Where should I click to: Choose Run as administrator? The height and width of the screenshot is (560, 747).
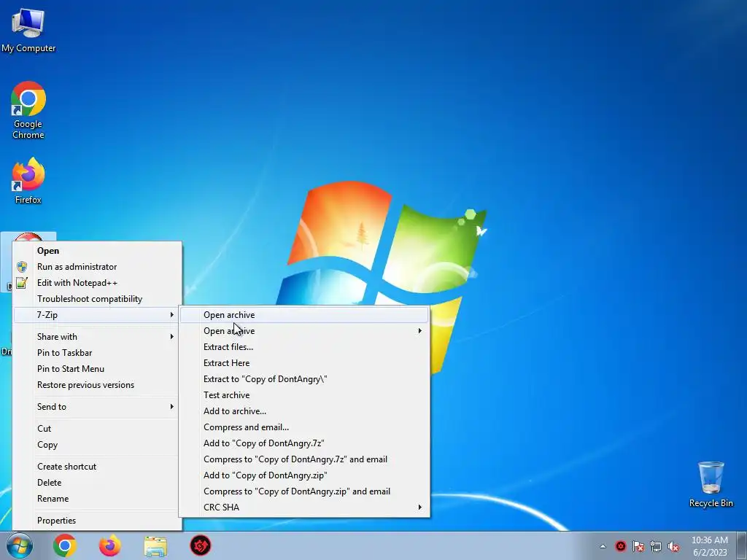(97, 267)
